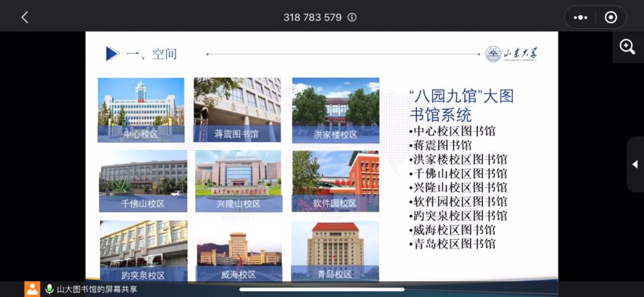This screenshot has height=297, width=644.
Task: Click the magnifier zoom-in icon
Action: pyautogui.click(x=628, y=47)
